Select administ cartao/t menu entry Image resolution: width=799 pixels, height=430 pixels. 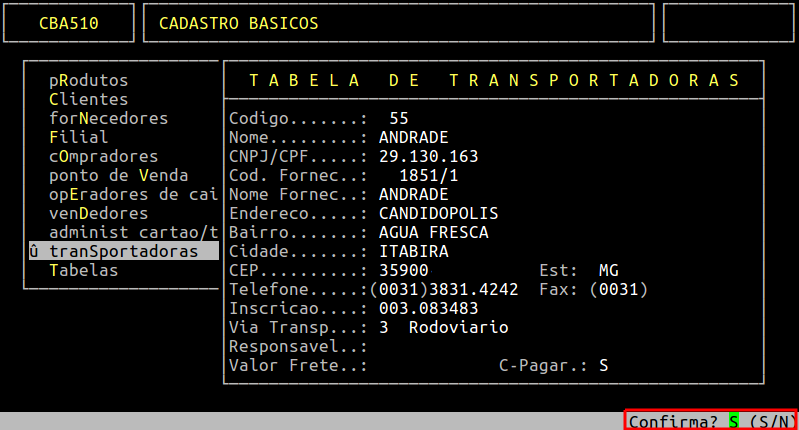132,232
